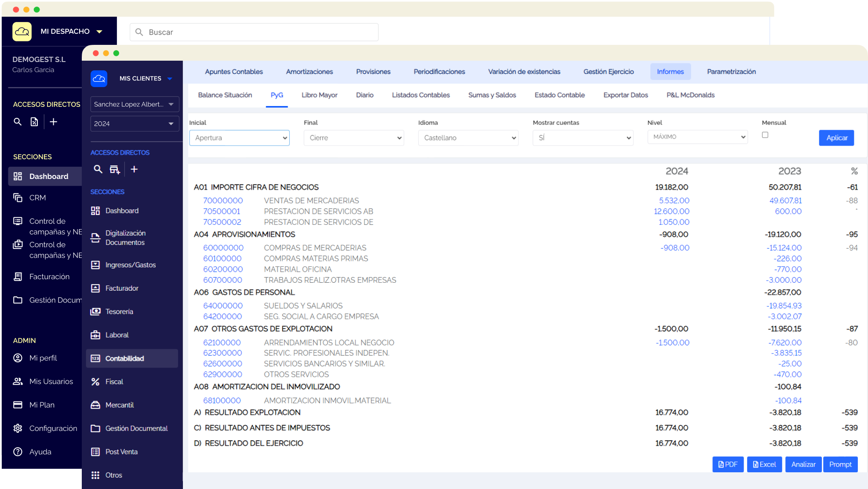Open account 64000000 Sueldos y Salarios
The width and height of the screenshot is (868, 489).
[223, 306]
